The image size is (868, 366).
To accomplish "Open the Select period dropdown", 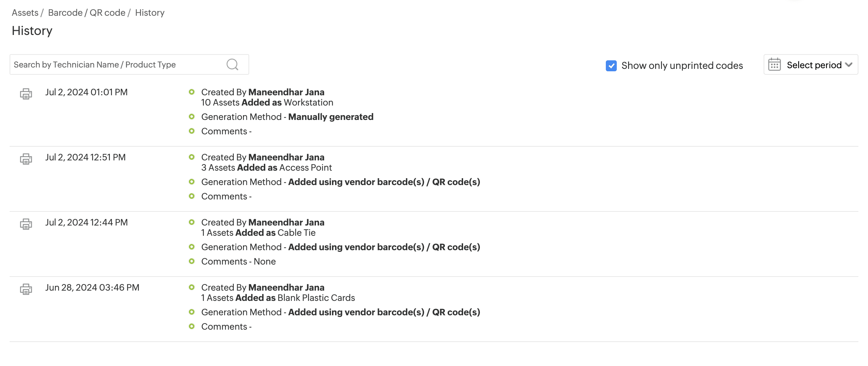I will (814, 65).
